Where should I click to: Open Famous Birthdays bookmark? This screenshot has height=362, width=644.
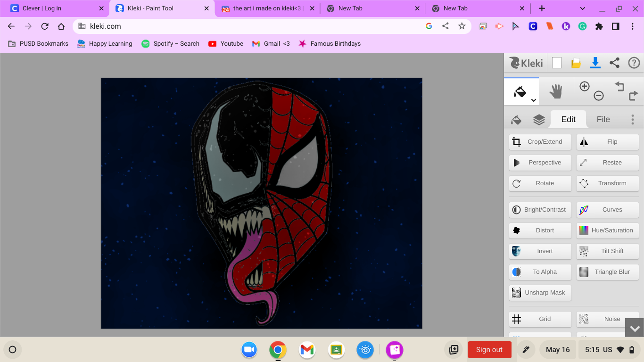coord(330,43)
